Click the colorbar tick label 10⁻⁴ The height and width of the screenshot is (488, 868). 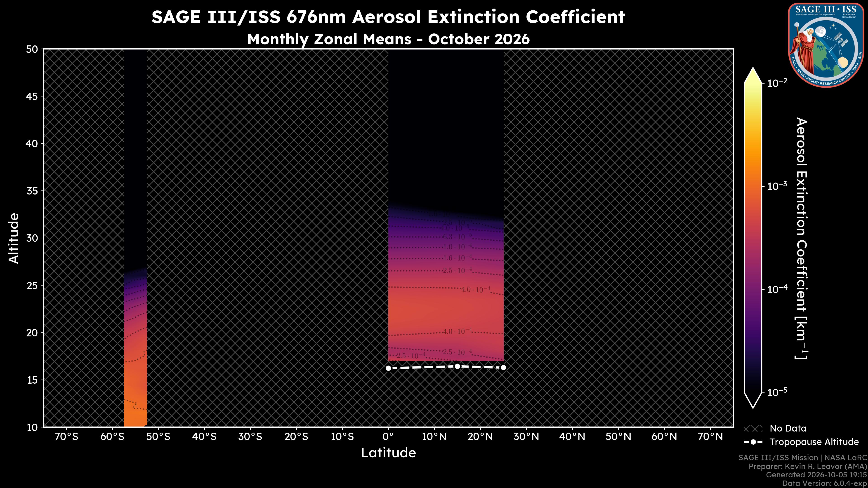tap(777, 289)
